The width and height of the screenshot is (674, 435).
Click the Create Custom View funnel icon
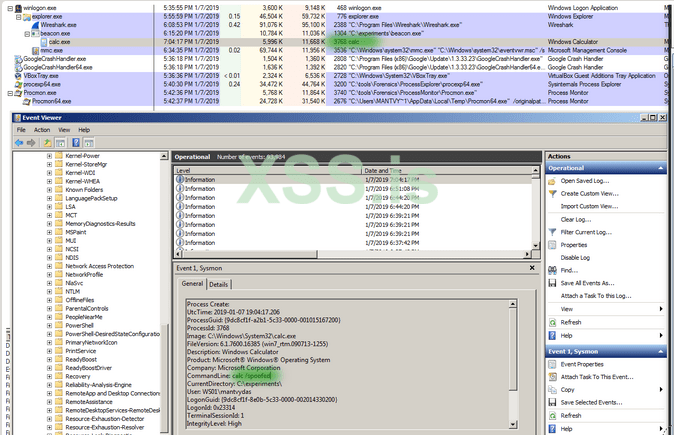[552, 194]
